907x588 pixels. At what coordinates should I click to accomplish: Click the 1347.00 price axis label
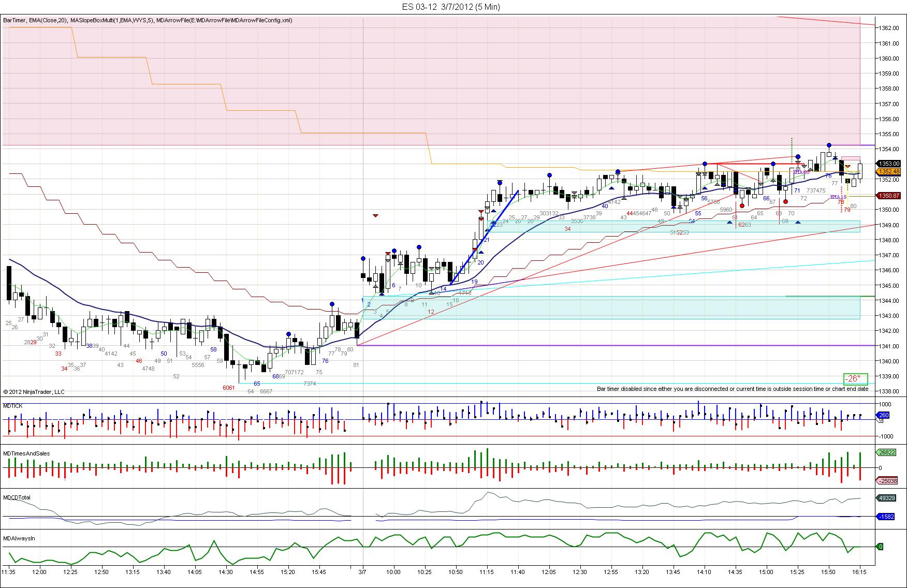click(x=889, y=255)
